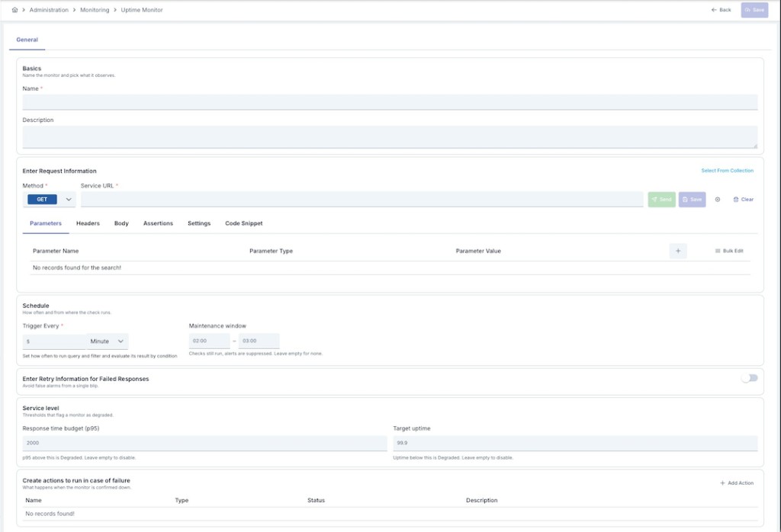Screen dimensions: 781x532
Task: Switch to the Settings tab
Action: (x=199, y=223)
